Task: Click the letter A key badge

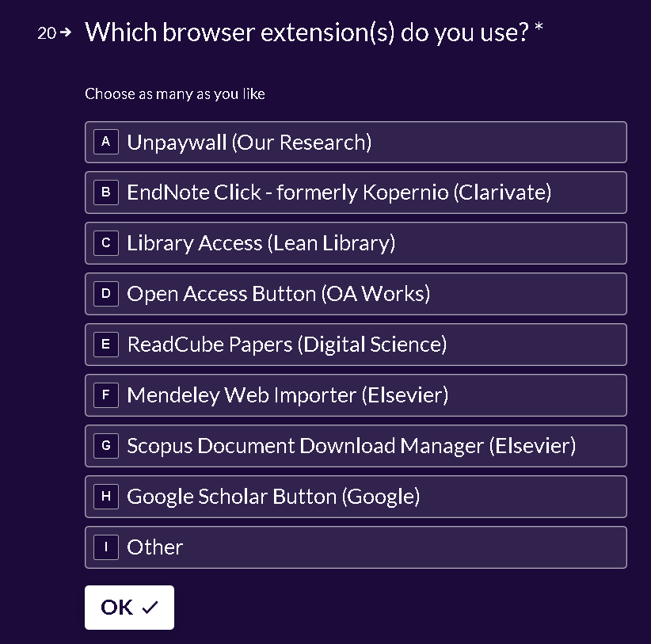Action: (106, 142)
